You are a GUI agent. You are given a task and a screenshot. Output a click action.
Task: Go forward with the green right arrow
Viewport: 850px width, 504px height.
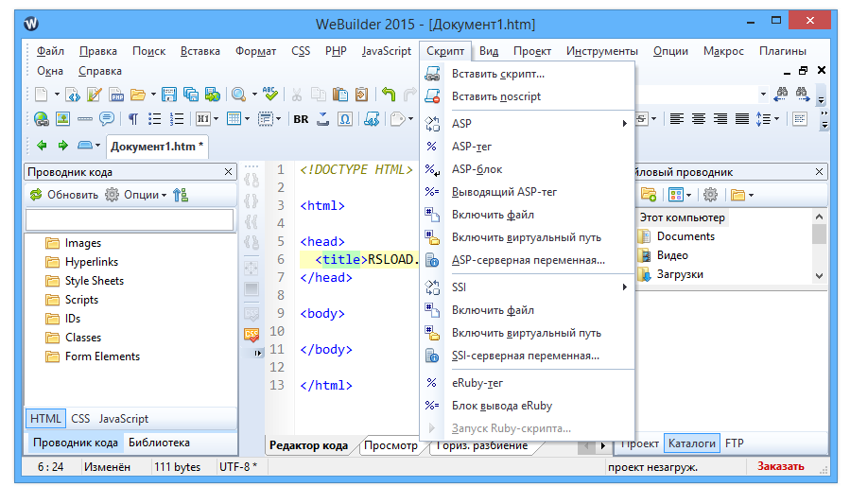coord(63,146)
